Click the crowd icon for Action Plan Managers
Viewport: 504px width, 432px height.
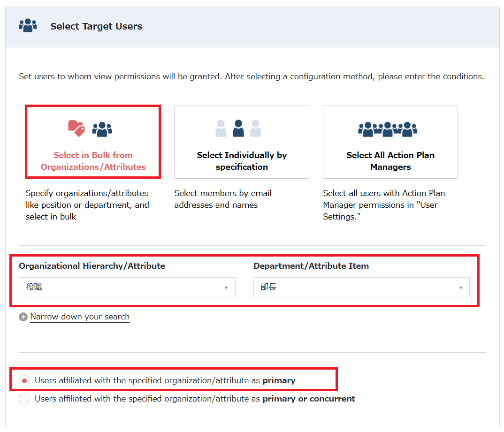[x=388, y=129]
